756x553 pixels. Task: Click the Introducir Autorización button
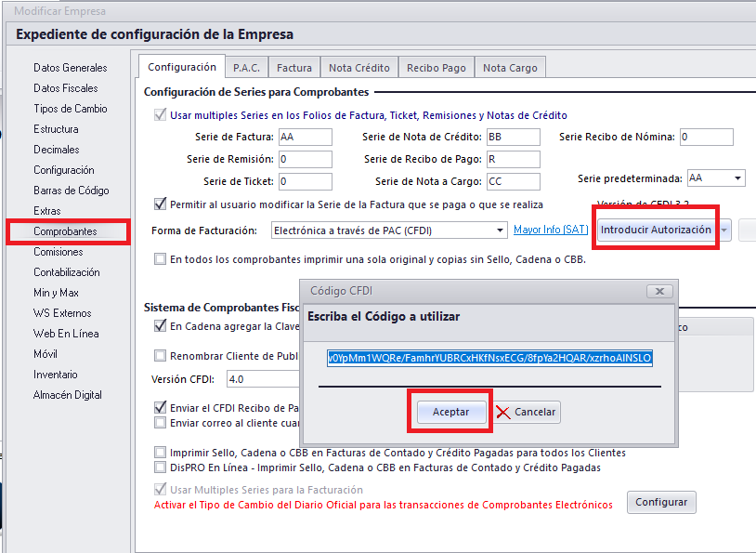pyautogui.click(x=656, y=230)
